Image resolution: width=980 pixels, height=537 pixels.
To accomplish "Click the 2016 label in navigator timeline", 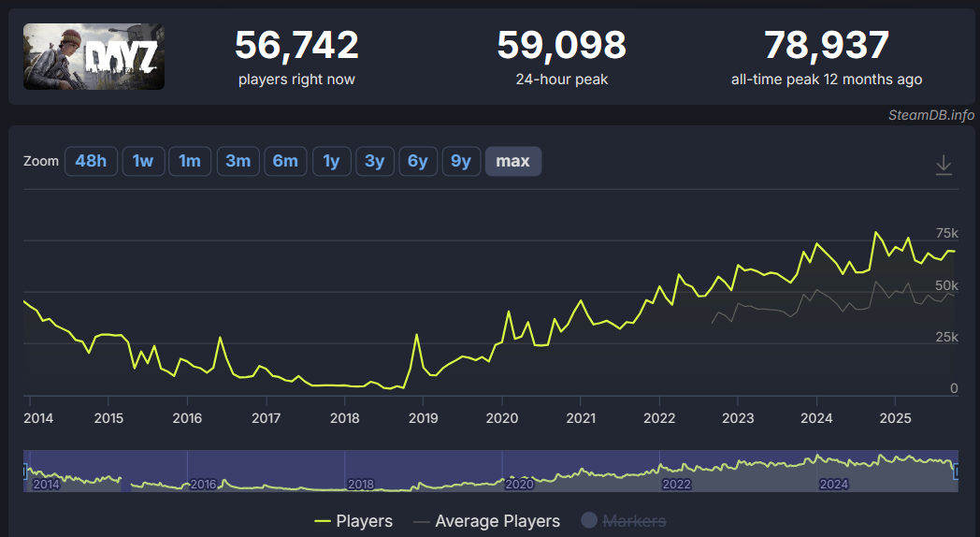I will pos(203,484).
